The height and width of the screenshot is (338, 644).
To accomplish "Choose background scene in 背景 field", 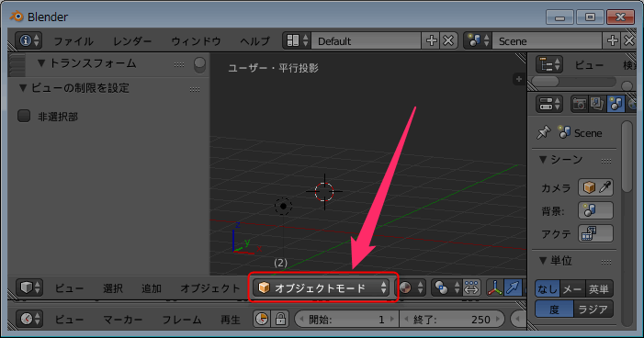I will pyautogui.click(x=595, y=210).
